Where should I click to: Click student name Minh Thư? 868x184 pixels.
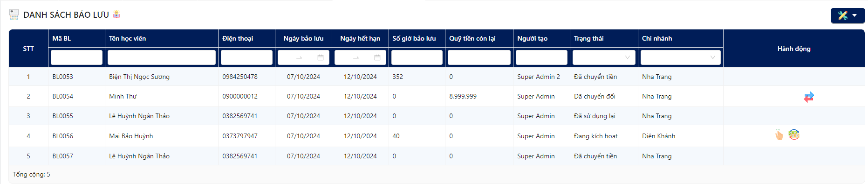point(123,96)
